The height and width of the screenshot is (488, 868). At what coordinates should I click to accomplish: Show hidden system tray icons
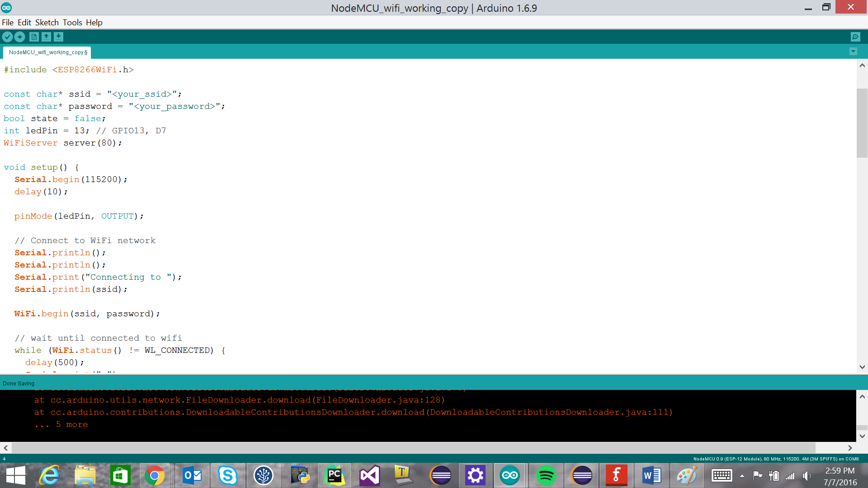[x=742, y=476]
